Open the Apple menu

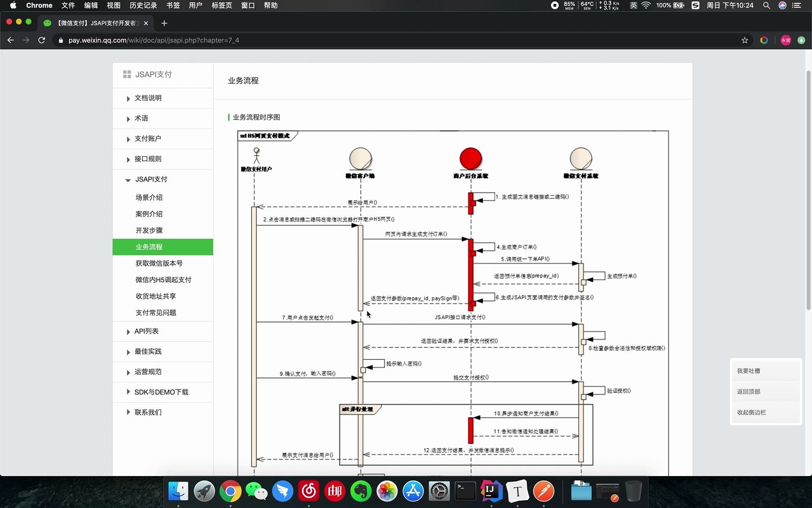pyautogui.click(x=13, y=6)
